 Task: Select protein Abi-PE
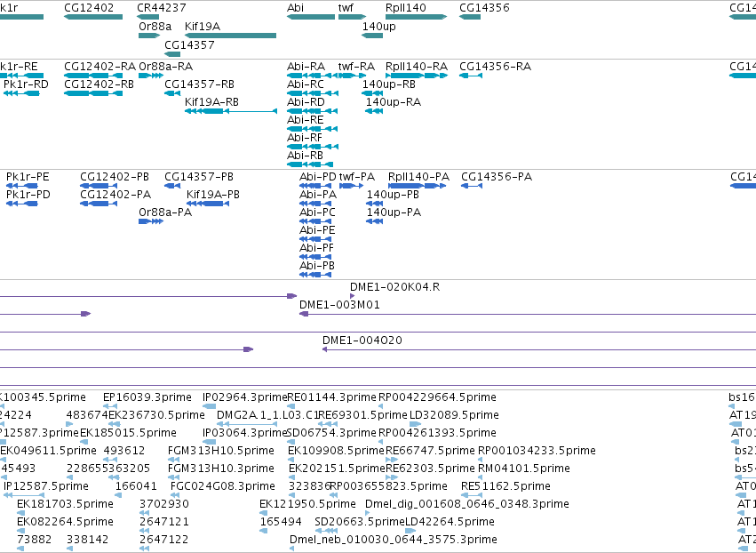(315, 239)
